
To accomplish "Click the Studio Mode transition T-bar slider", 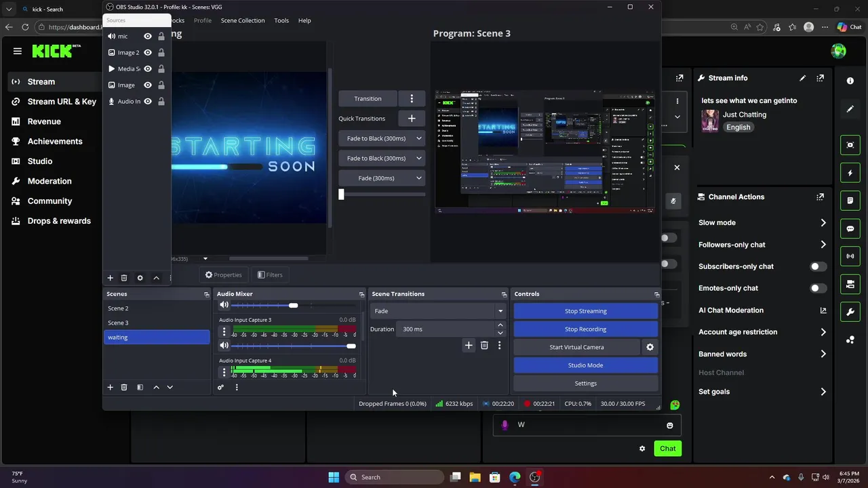I will pos(382,195).
